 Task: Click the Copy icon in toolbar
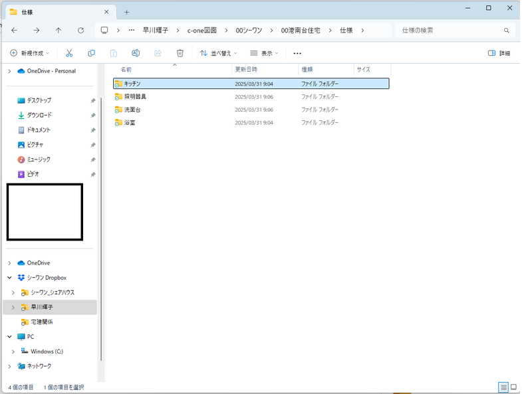[x=91, y=53]
